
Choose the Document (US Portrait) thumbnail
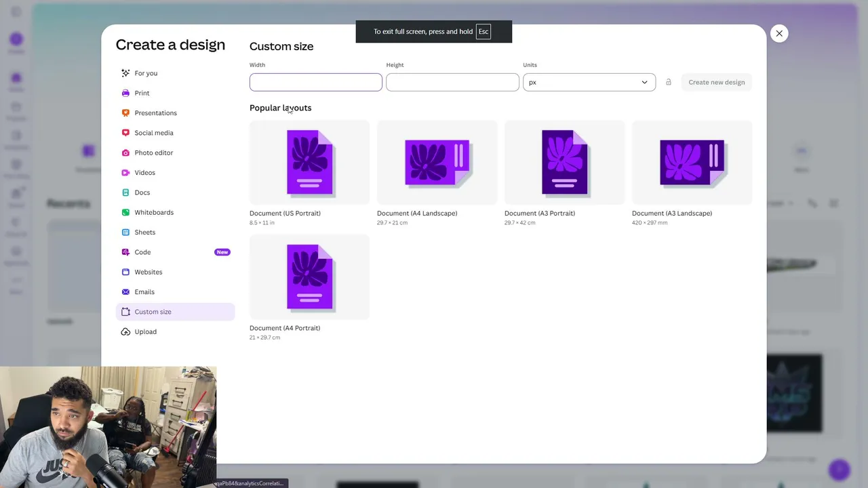pos(310,163)
